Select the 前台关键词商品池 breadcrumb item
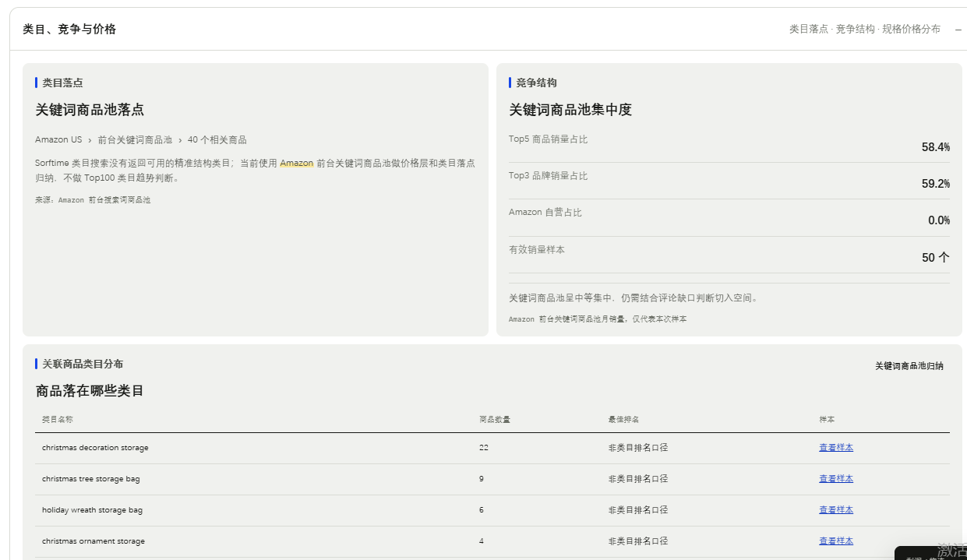This screenshot has width=967, height=560. coord(135,140)
